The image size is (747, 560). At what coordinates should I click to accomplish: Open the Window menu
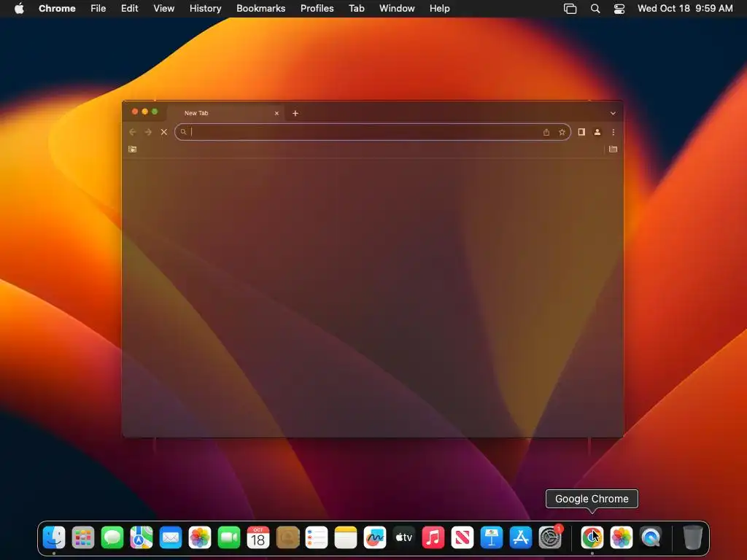click(x=397, y=8)
